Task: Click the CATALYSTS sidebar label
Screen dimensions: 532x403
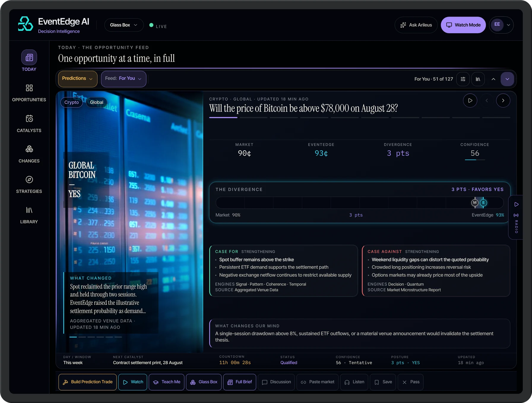Action: [x=29, y=130]
